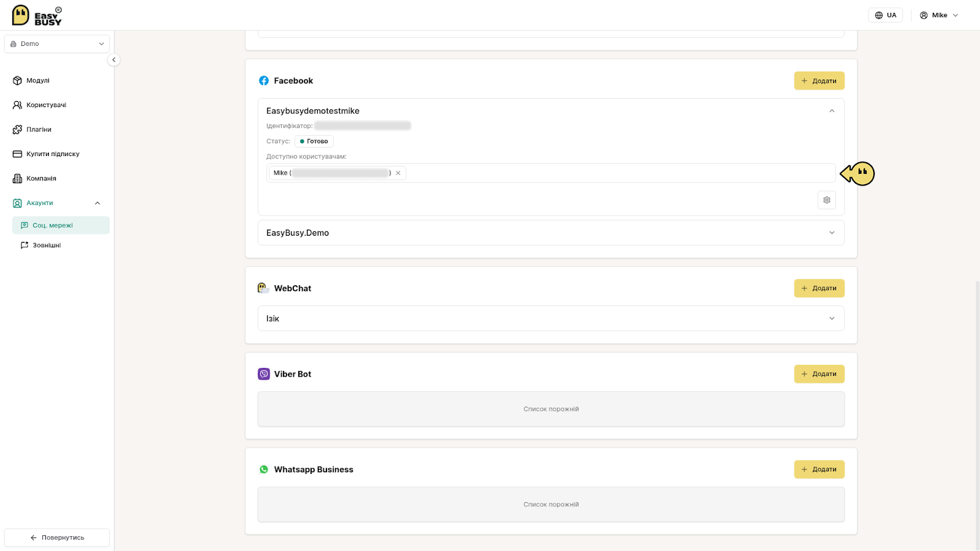Click the Facebook logo icon
Screen dimensions: 980x551
(264, 81)
